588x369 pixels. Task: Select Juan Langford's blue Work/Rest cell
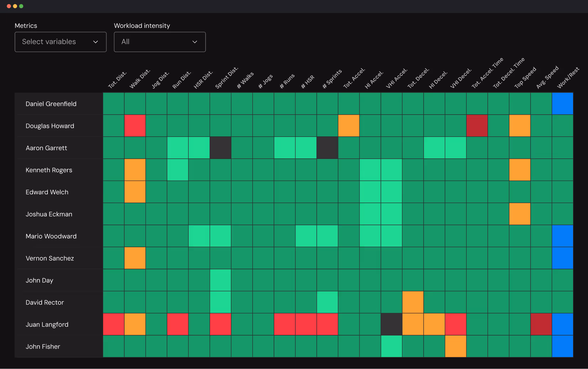click(x=562, y=324)
